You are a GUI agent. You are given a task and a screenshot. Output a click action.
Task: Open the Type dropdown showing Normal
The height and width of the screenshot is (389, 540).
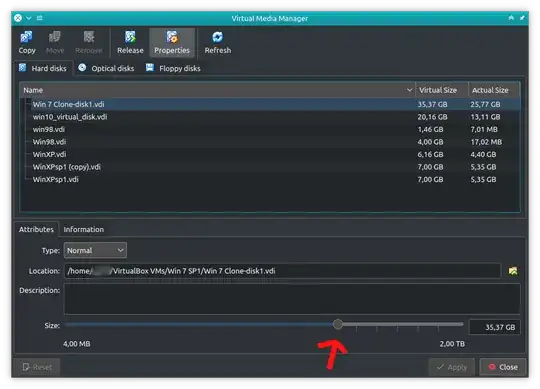coord(95,250)
